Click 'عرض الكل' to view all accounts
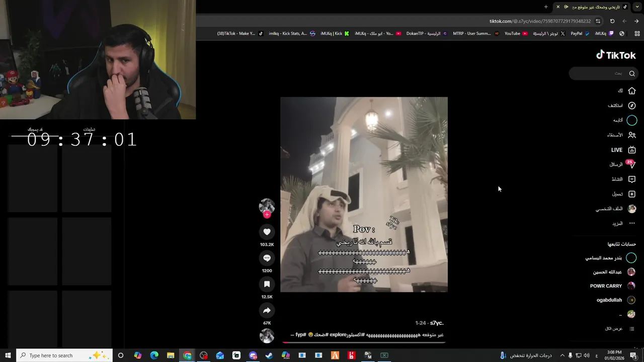644x362 pixels. coord(613,328)
